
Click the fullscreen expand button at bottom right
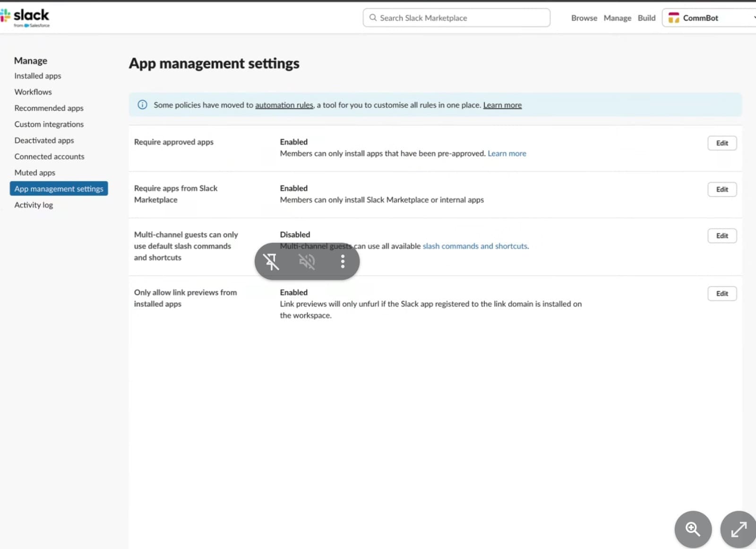point(739,529)
